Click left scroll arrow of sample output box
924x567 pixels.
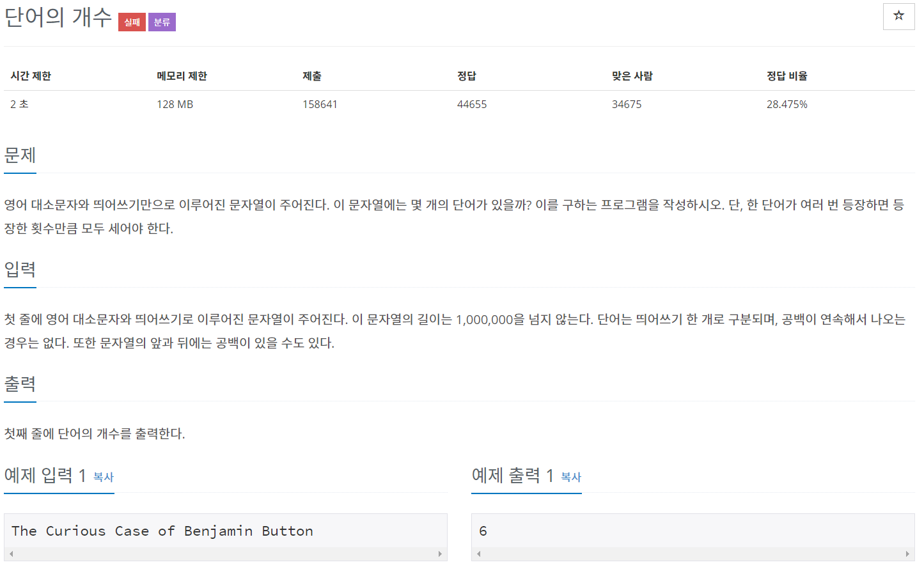pyautogui.click(x=479, y=554)
